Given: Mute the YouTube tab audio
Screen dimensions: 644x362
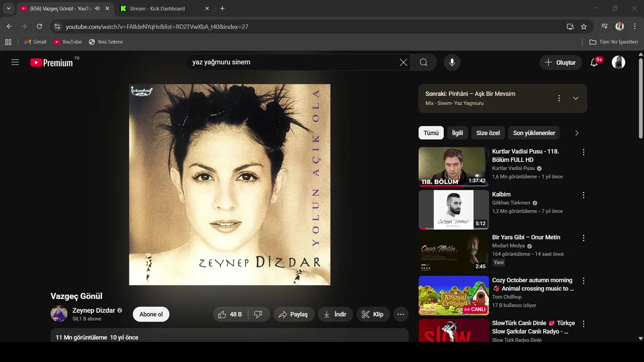Looking at the screenshot, I should pos(97,9).
